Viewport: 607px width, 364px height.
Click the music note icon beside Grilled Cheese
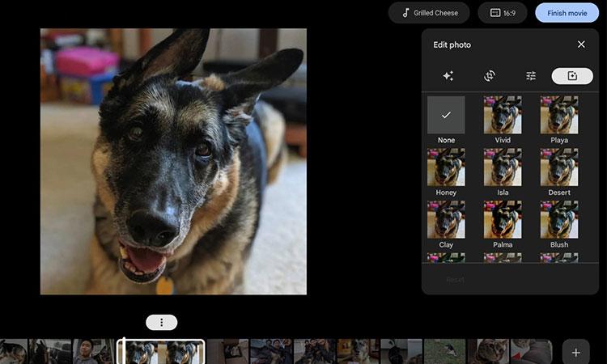click(405, 13)
